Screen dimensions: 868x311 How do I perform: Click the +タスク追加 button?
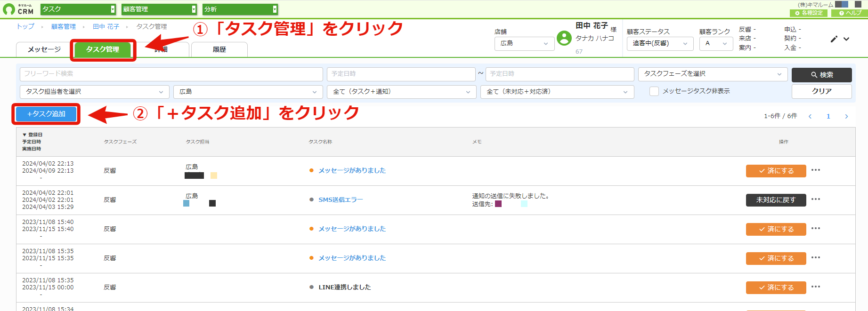(x=46, y=114)
